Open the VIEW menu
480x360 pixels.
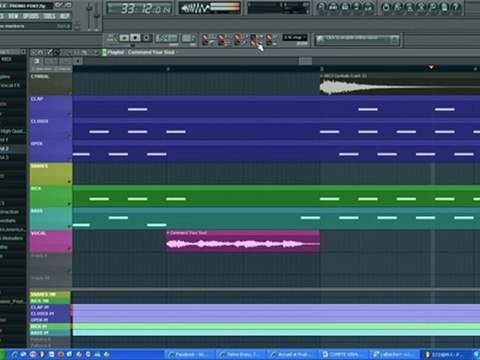(x=13, y=16)
